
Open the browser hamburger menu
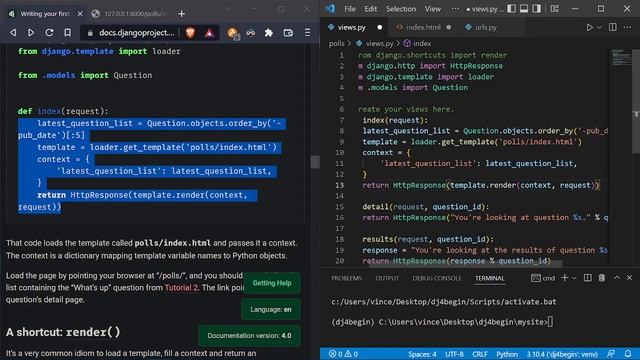[307, 33]
